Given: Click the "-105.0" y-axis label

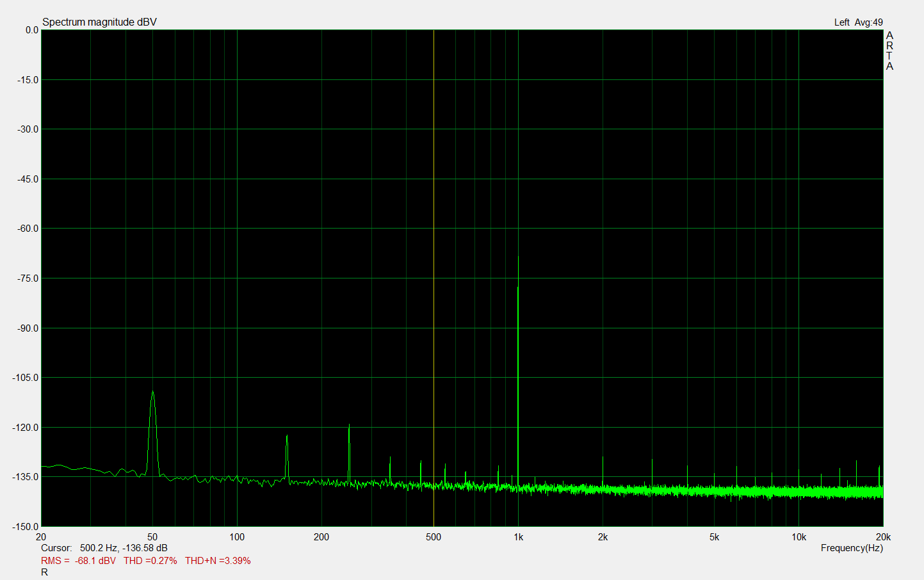Looking at the screenshot, I should coord(26,378).
